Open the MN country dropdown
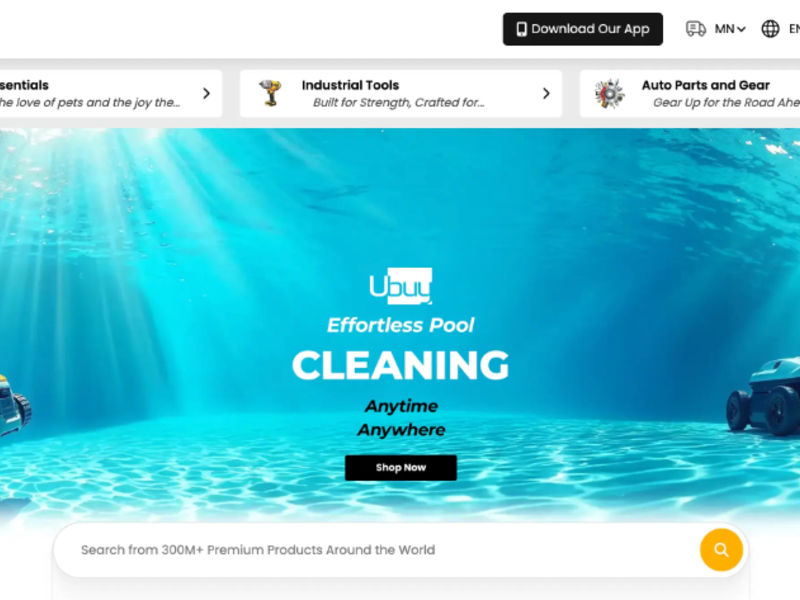The height and width of the screenshot is (600, 800). [x=730, y=29]
